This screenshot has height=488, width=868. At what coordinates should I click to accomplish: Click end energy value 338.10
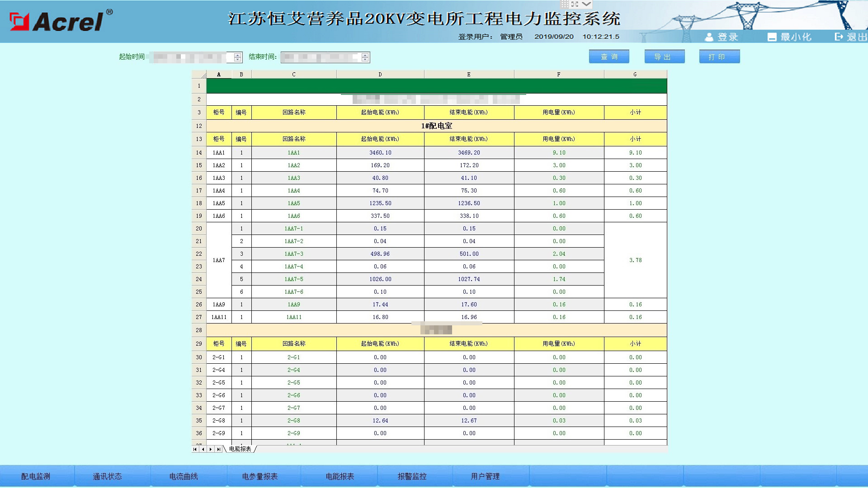pos(469,216)
